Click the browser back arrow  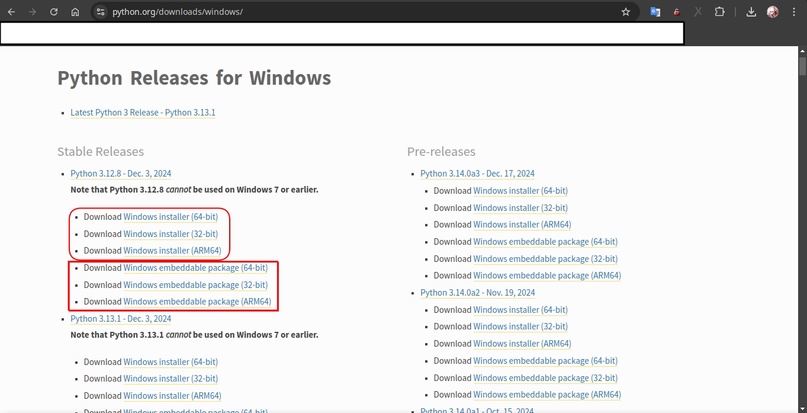click(11, 12)
